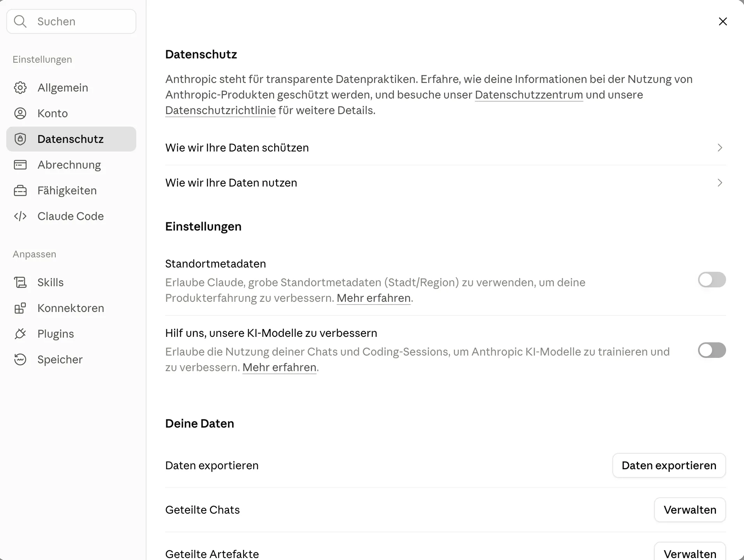Click Mehr erfahren under Standortmetadaten
The image size is (744, 560).
(374, 298)
